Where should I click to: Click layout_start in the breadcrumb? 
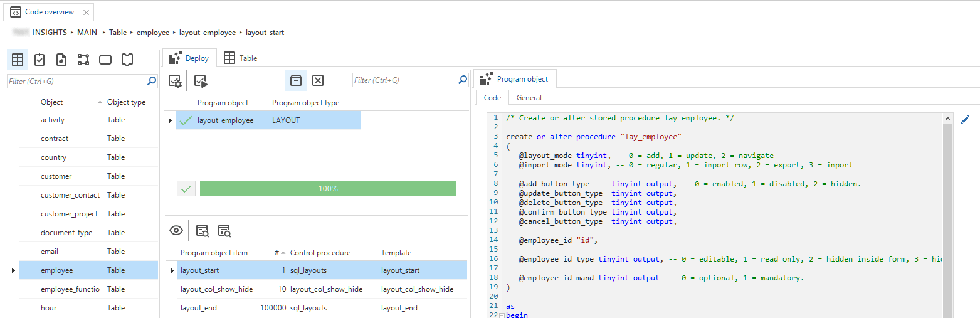pos(265,32)
